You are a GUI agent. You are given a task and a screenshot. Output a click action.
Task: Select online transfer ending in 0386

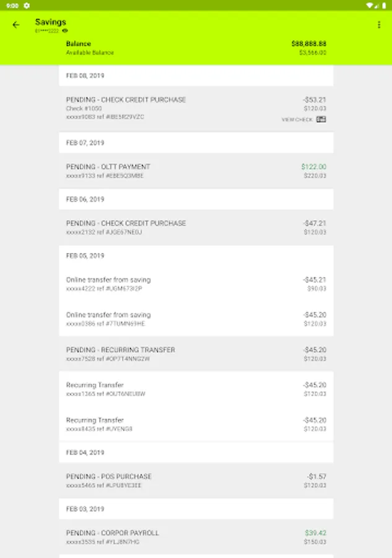coord(196,319)
